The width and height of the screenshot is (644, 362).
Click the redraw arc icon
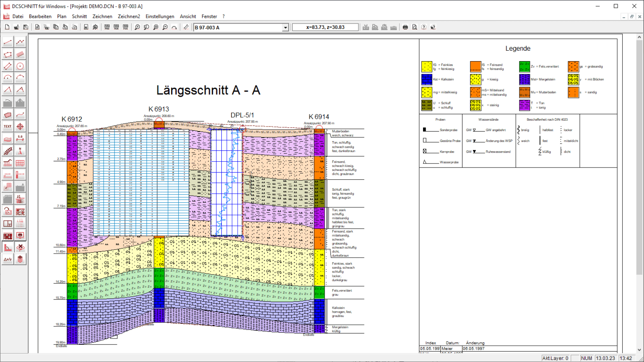(x=174, y=27)
